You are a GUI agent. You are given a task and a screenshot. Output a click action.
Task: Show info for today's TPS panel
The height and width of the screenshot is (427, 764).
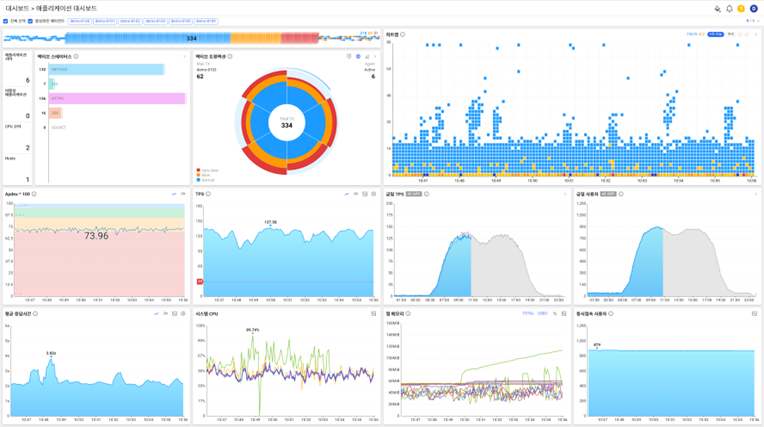pos(426,194)
